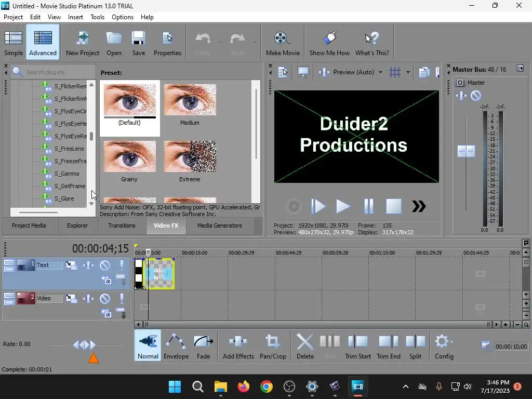Select the Advanced mode button
The width and height of the screenshot is (532, 399).
tap(43, 43)
